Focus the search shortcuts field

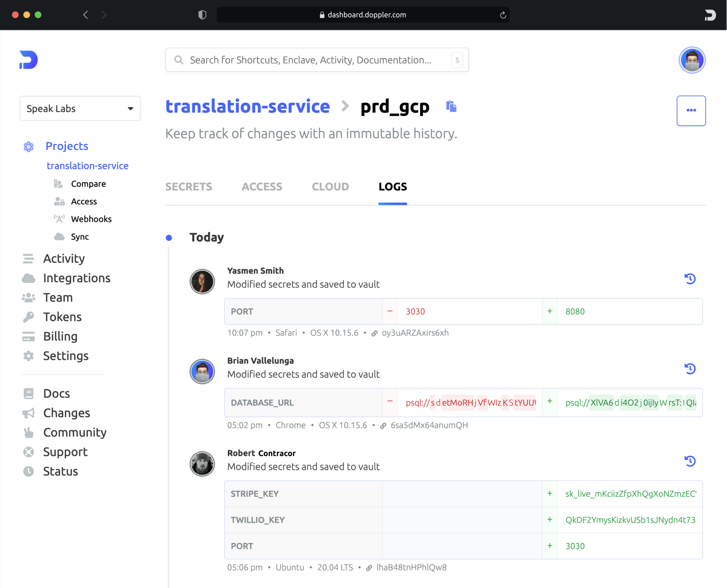pos(317,60)
